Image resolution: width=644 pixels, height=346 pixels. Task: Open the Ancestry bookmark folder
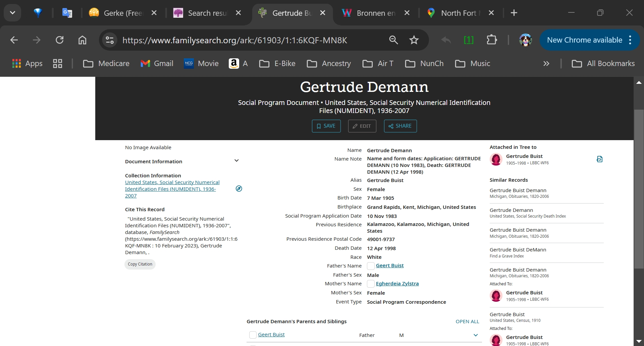click(x=329, y=63)
